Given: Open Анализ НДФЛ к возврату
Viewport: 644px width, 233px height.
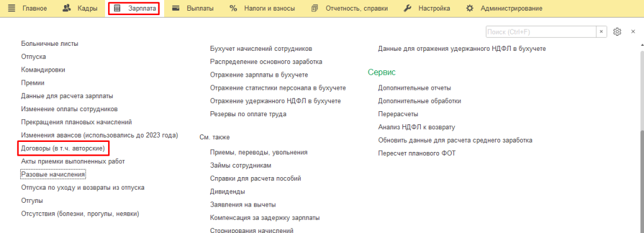Looking at the screenshot, I should tap(416, 127).
